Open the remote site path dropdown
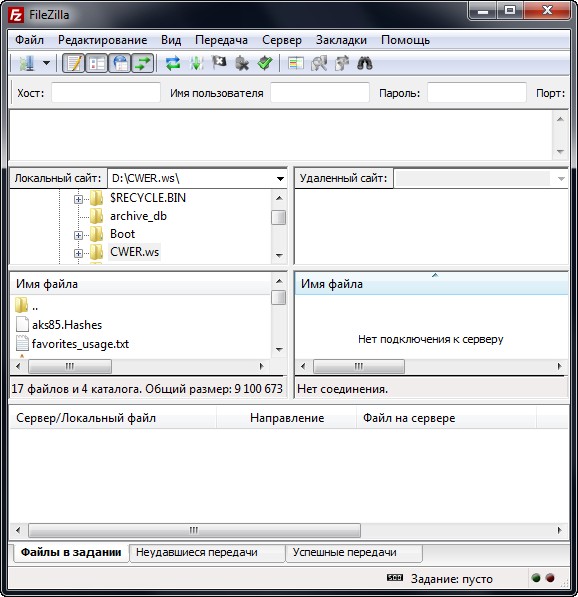The width and height of the screenshot is (578, 597). click(561, 179)
